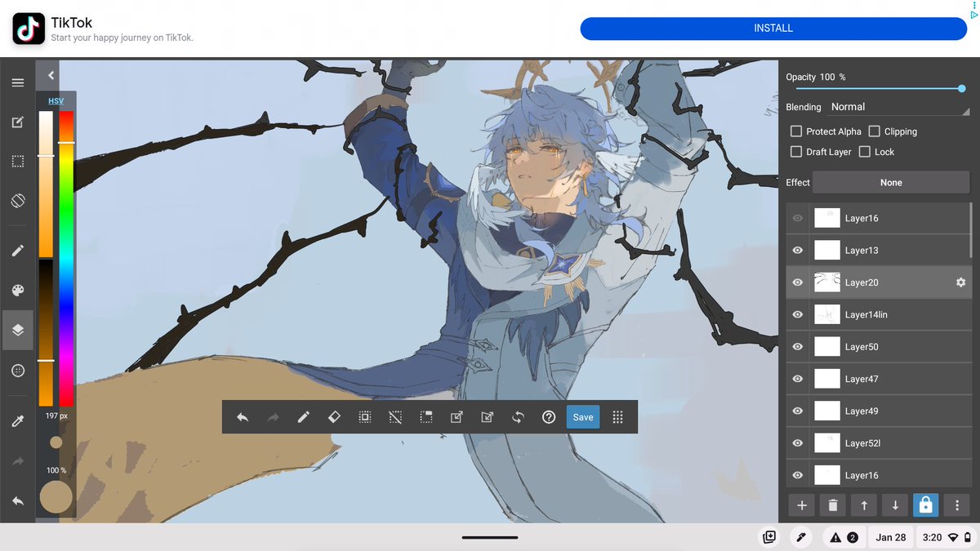Hide Layer50 with eye icon
Screen dimensions: 980x551
pos(798,347)
